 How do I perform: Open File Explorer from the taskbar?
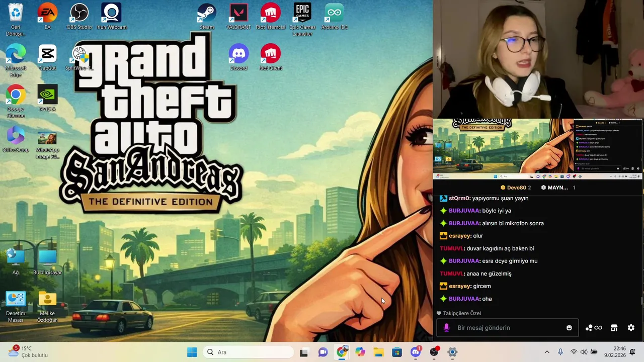[378, 352]
